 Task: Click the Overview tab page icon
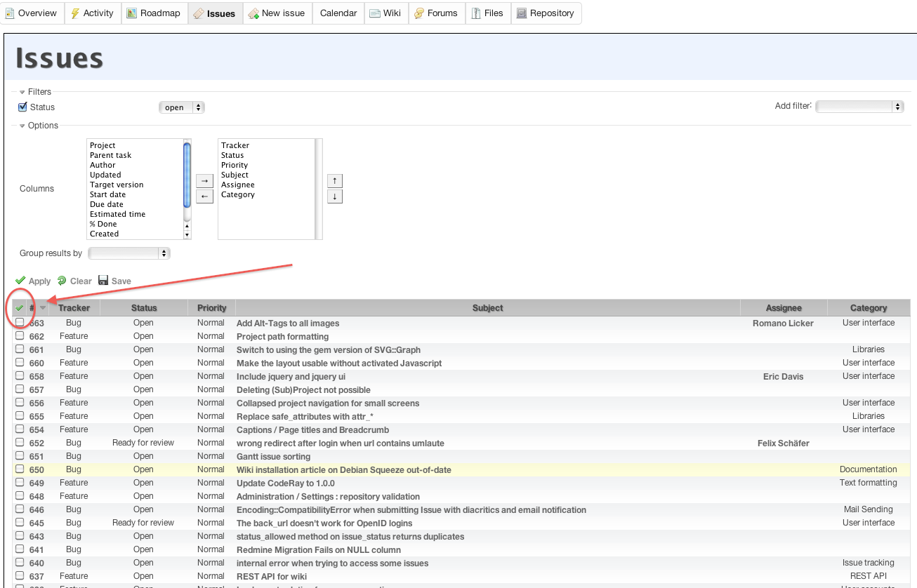point(10,13)
